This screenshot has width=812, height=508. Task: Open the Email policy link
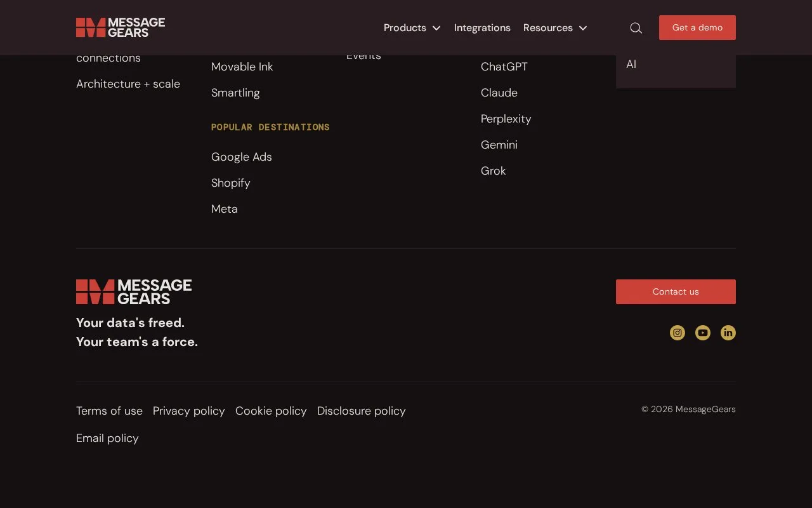[107, 438]
